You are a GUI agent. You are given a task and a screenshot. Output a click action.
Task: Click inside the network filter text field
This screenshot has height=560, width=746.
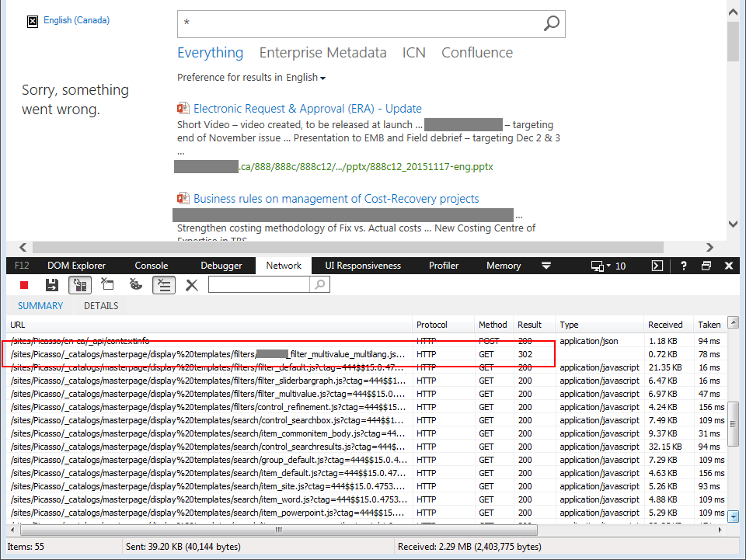[259, 285]
